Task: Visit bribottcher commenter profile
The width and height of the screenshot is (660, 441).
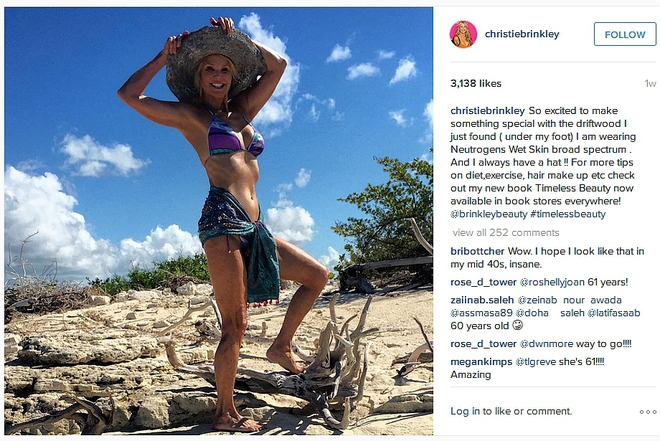Action: click(477, 251)
